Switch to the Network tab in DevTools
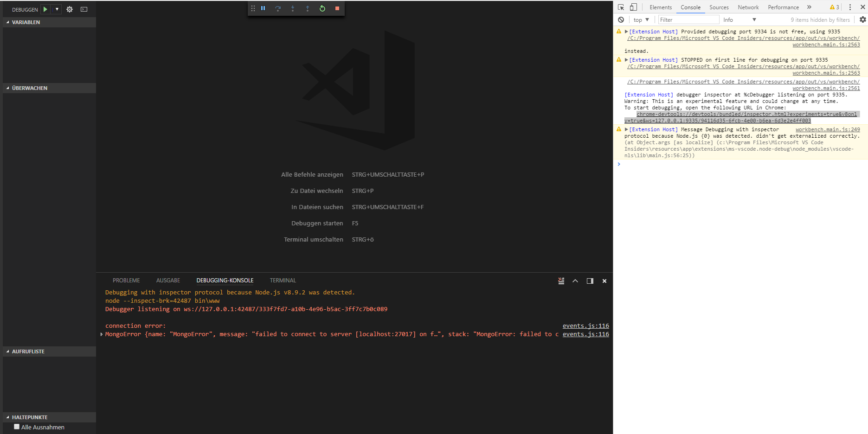The height and width of the screenshot is (434, 868). [x=748, y=7]
